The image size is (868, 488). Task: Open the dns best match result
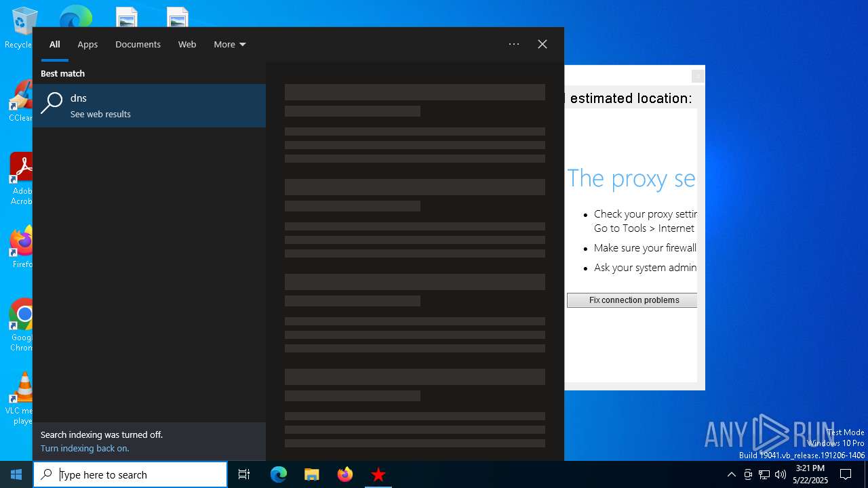149,106
